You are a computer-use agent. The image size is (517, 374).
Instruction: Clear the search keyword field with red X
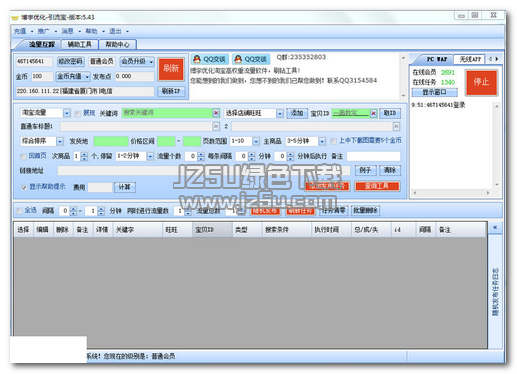(x=216, y=113)
